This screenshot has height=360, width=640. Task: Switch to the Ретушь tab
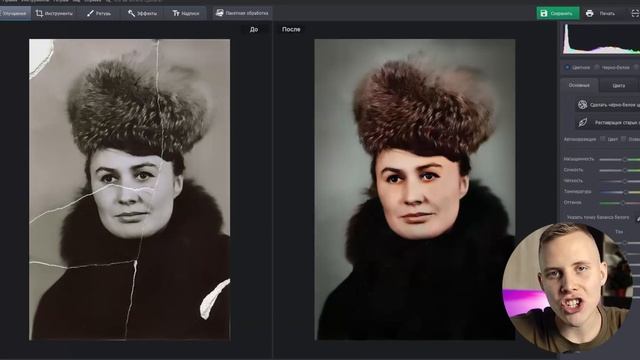click(99, 13)
